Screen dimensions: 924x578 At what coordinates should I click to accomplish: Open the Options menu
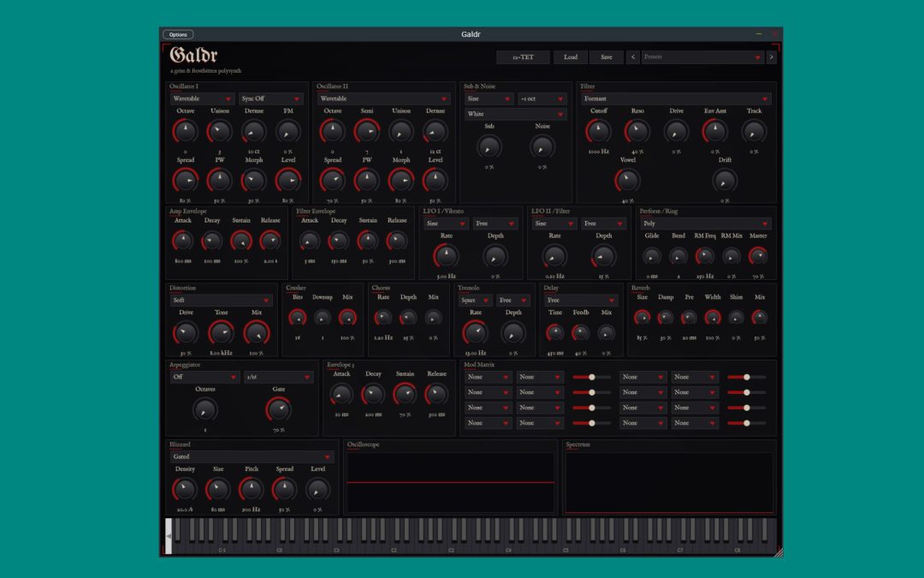pos(178,35)
